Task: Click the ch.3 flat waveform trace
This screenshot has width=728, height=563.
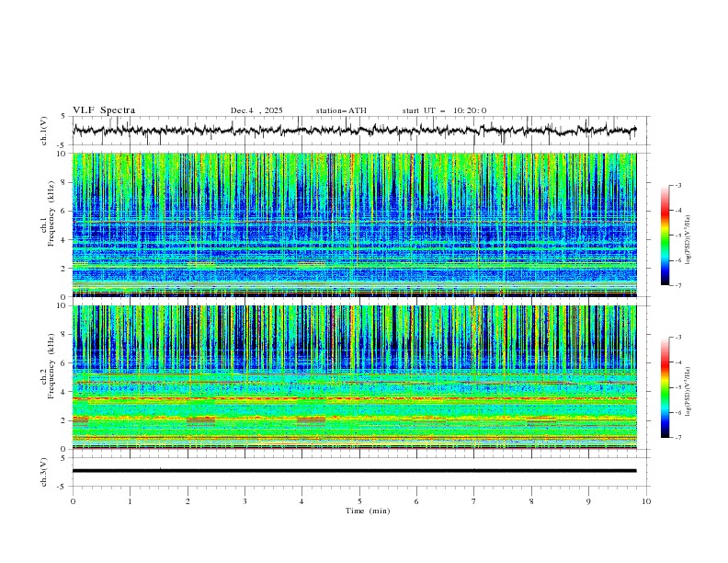Action: (354, 471)
